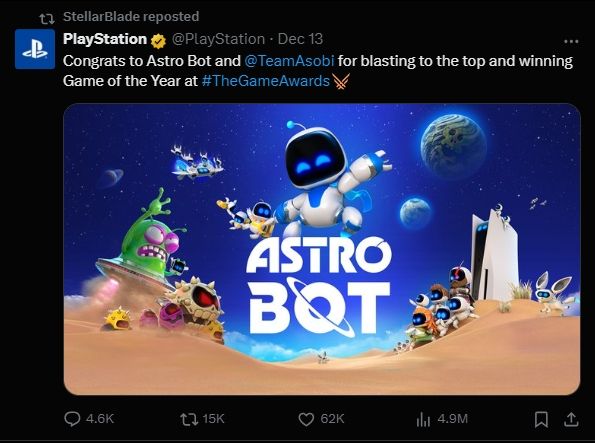Viewport: 595px width, 443px height.
Task: Open view analytics bar chart icon
Action: click(423, 419)
